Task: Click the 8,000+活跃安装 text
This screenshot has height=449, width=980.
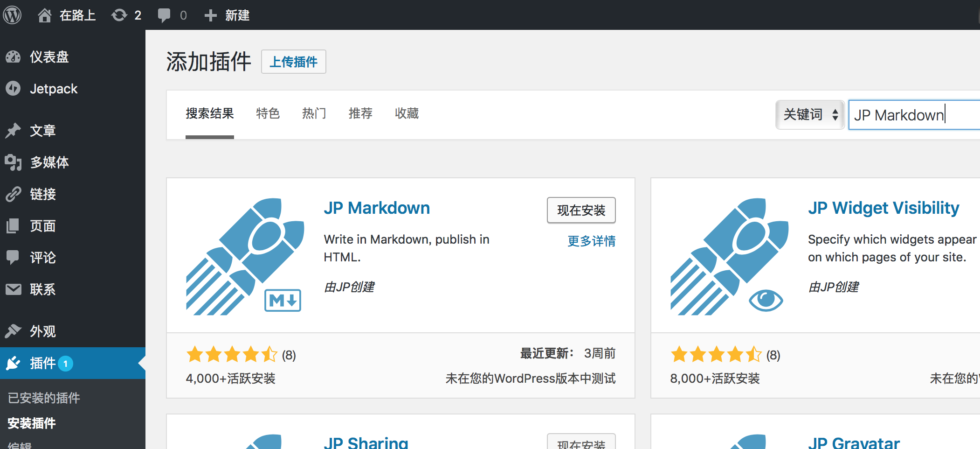Action: [x=715, y=378]
